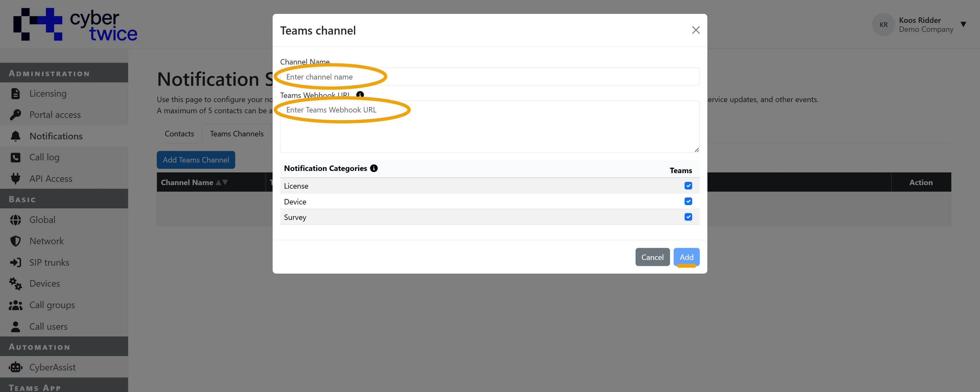Image resolution: width=980 pixels, height=392 pixels.
Task: Click the Global globe icon
Action: click(16, 220)
